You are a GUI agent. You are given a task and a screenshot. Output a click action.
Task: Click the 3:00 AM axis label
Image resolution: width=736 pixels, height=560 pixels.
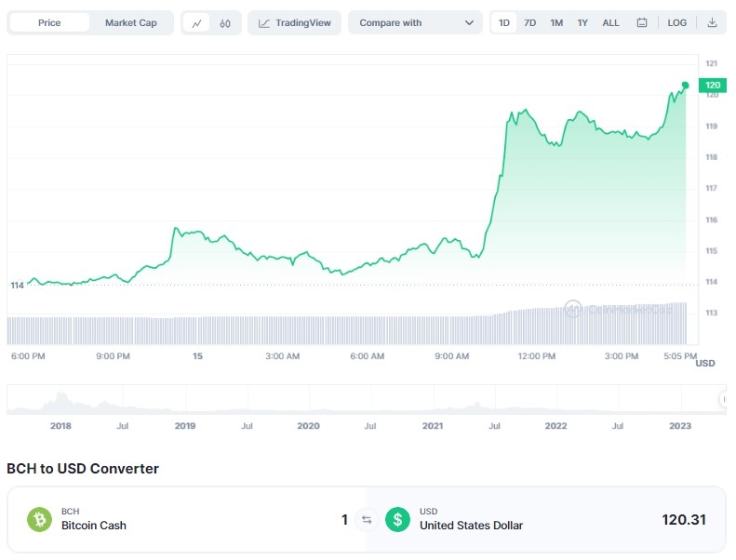pyautogui.click(x=283, y=356)
